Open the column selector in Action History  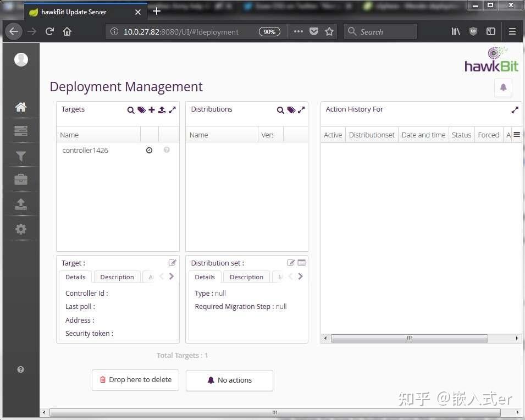517,134
